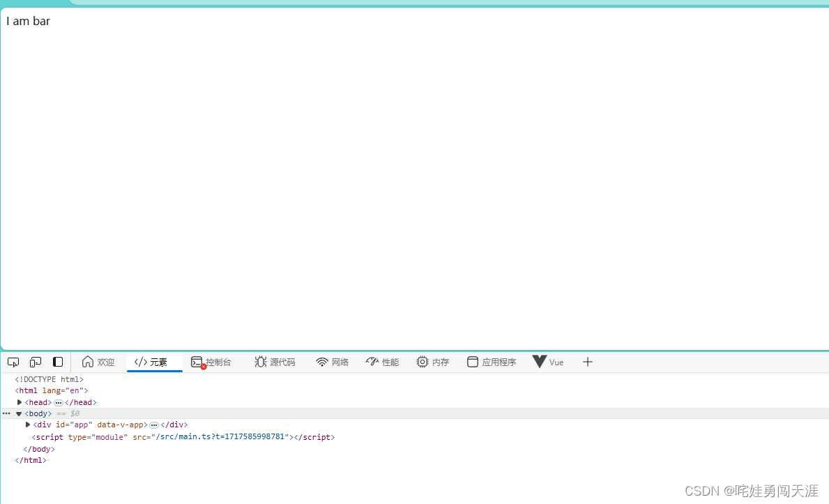829x504 pixels.
Task: Open the 内存 memory tab
Action: click(432, 362)
